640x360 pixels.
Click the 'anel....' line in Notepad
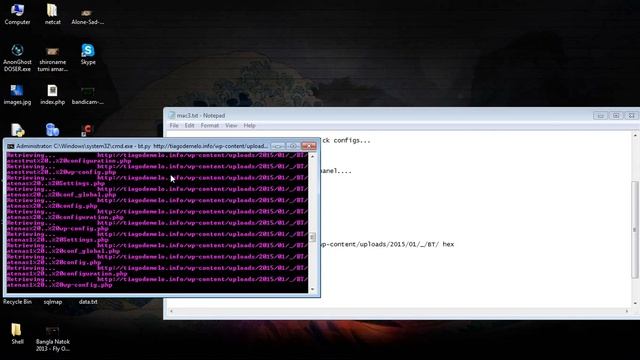point(337,171)
